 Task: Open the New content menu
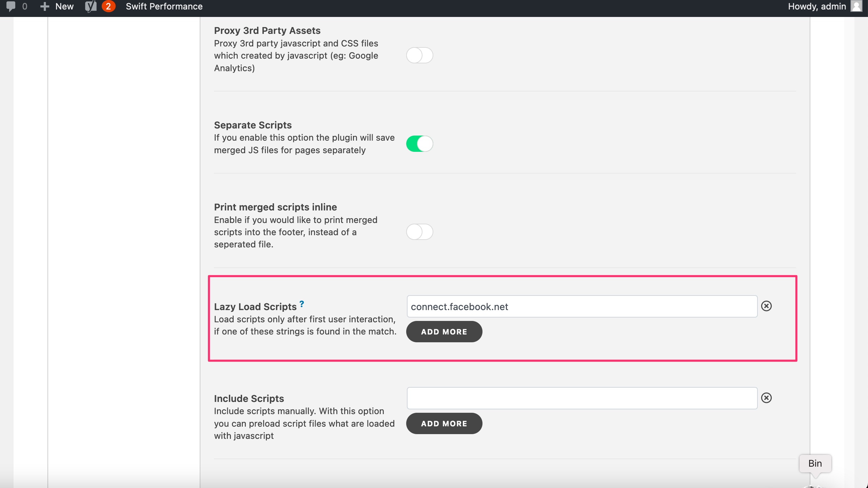tap(64, 6)
